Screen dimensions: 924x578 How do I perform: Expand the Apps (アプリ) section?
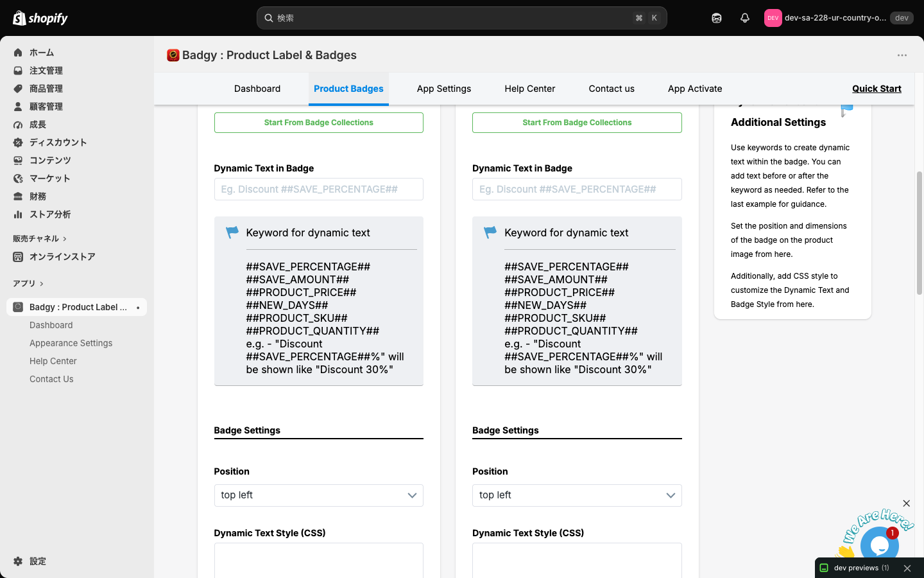tap(28, 284)
